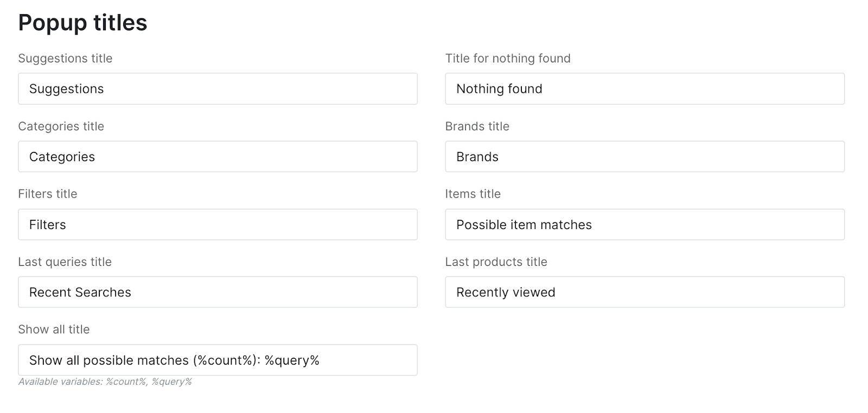Click the 'Items title' label
The width and height of the screenshot is (868, 413).
coord(473,194)
